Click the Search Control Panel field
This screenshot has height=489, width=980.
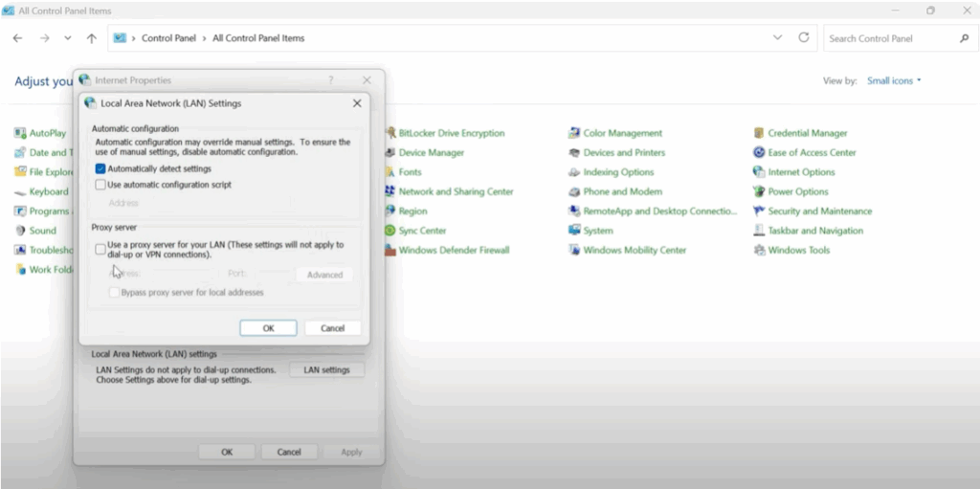pyautogui.click(x=890, y=38)
